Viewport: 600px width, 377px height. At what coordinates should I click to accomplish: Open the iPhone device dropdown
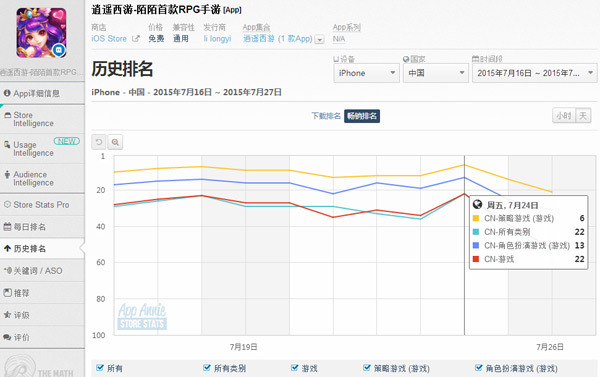point(367,73)
